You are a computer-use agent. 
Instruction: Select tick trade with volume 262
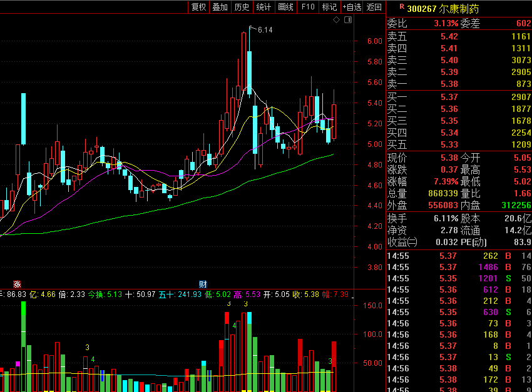pyautogui.click(x=491, y=256)
